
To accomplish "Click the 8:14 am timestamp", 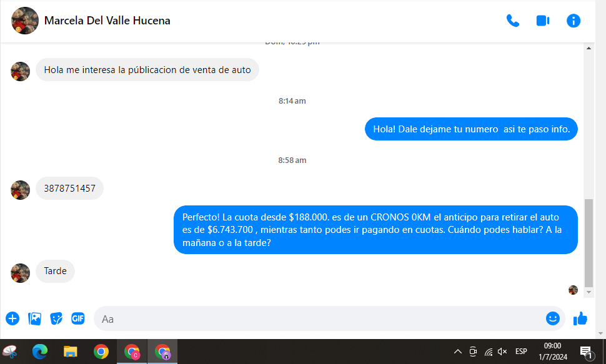I will 292,101.
